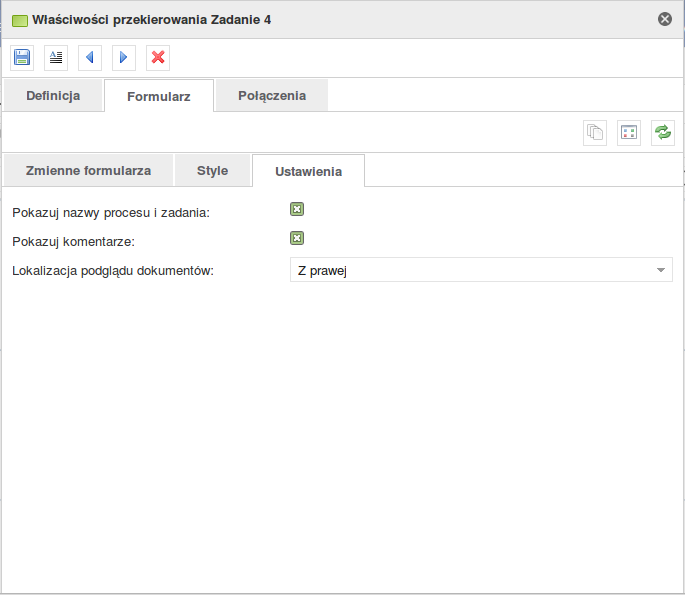The height and width of the screenshot is (595, 685).
Task: Toggle 'Pokazuj komentarze' checkbox
Action: point(297,239)
